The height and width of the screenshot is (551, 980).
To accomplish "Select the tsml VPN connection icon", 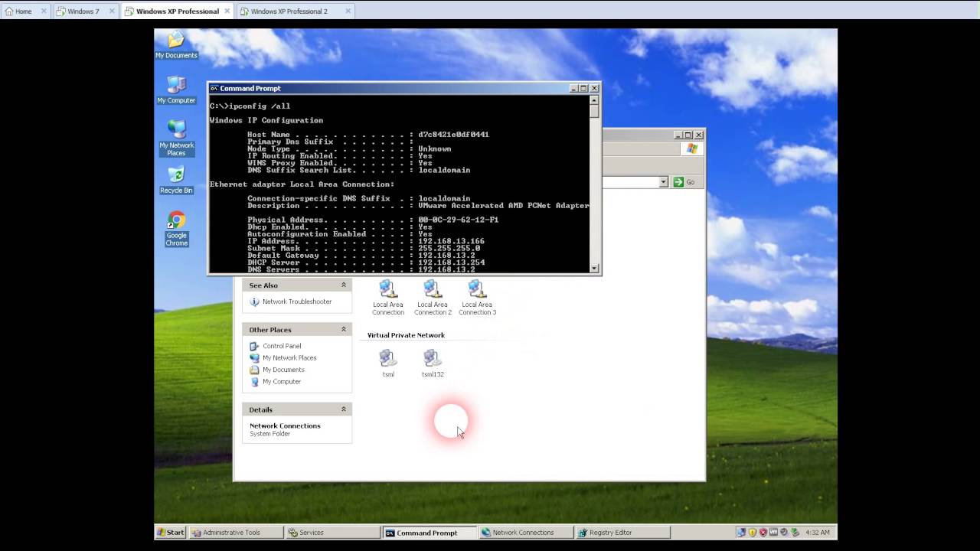I will click(x=388, y=364).
